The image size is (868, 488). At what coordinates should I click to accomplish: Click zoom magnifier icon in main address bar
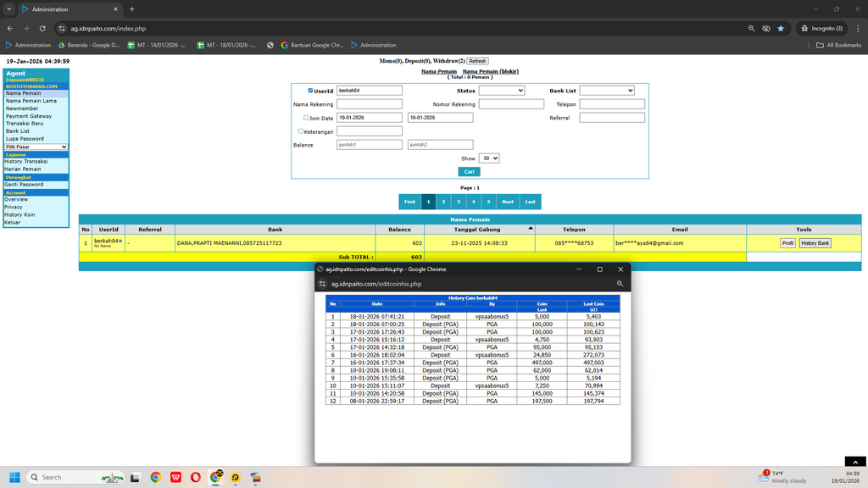click(751, 28)
